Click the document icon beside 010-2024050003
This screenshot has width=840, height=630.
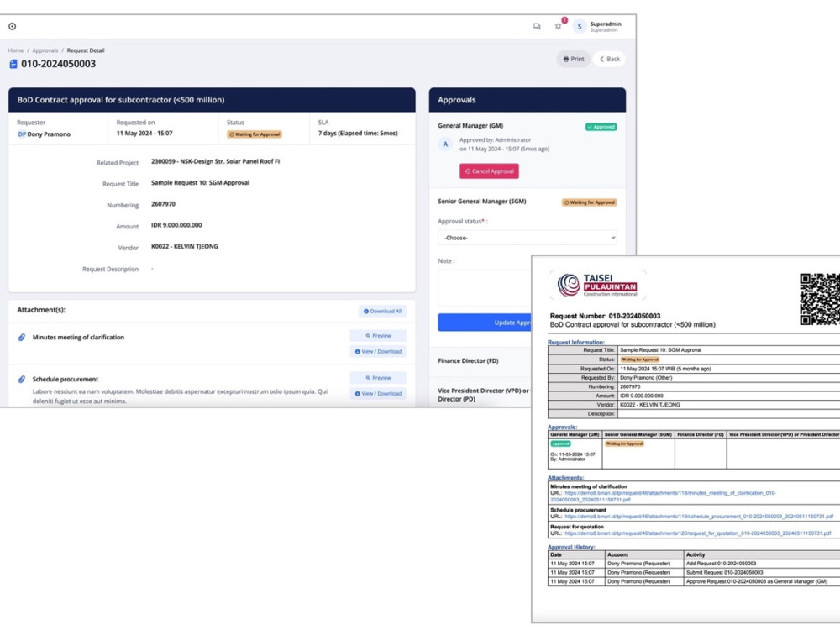click(x=13, y=65)
